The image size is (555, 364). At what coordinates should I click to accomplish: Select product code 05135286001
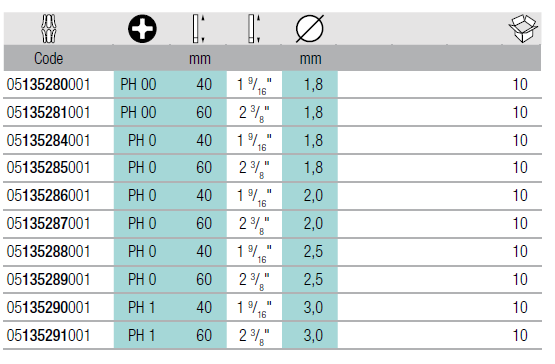[x=48, y=195]
